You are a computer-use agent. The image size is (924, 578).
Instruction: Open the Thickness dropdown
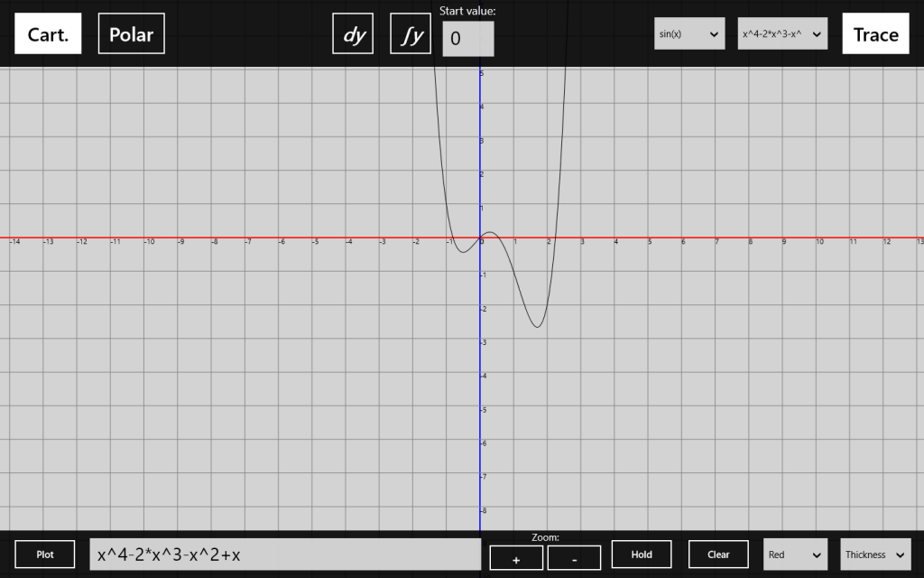coord(874,555)
